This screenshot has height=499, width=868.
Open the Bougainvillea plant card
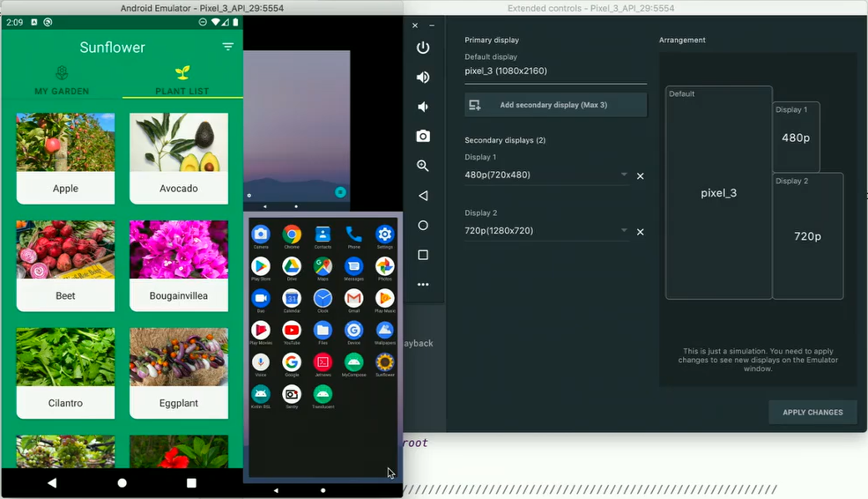[x=179, y=266]
